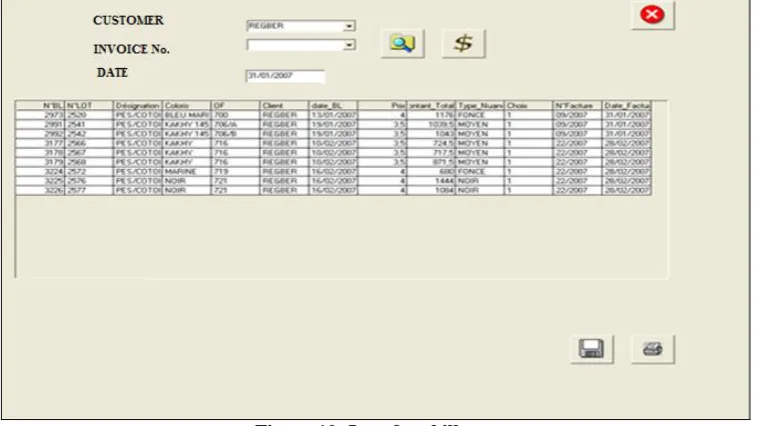
Task: Click the N°LOT column header
Action: 89,106
